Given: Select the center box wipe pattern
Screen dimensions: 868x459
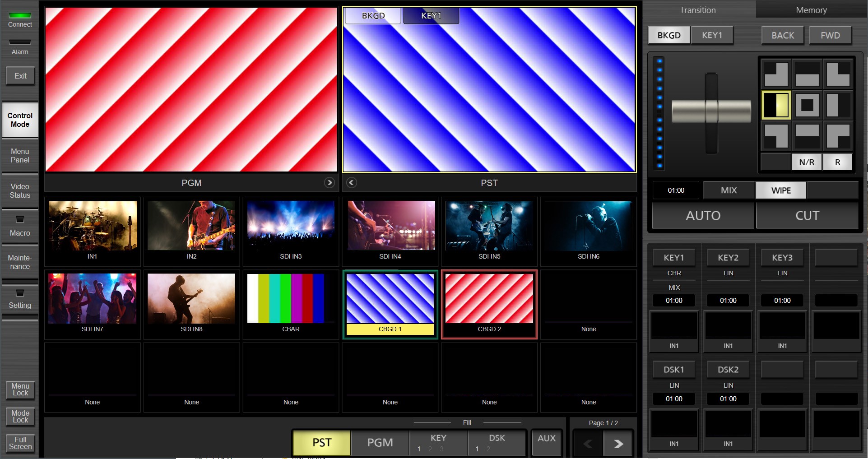Looking at the screenshot, I should (x=807, y=105).
